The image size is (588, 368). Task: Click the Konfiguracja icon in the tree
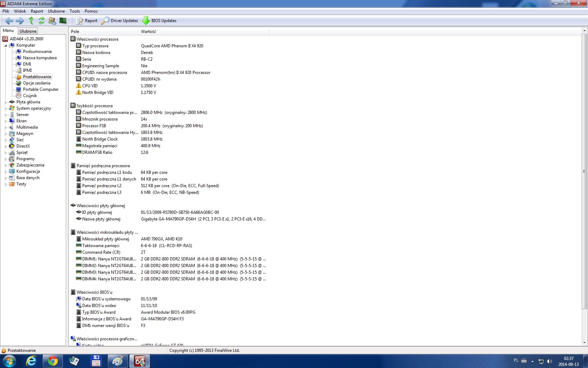12,171
